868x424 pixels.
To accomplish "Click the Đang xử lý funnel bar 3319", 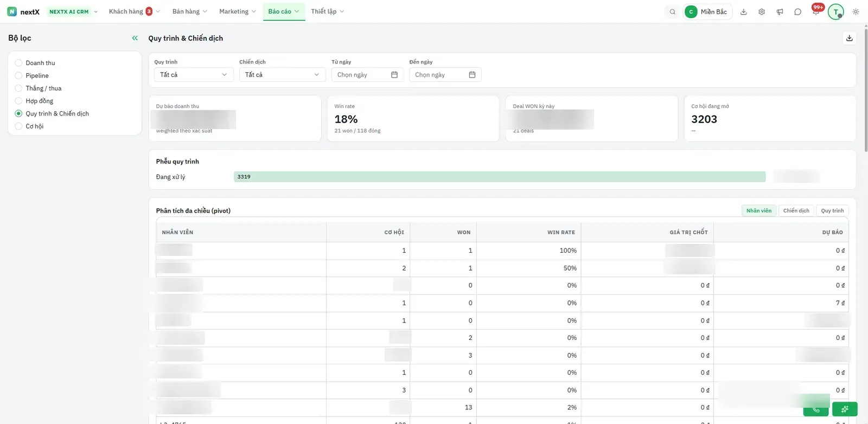I will (500, 177).
